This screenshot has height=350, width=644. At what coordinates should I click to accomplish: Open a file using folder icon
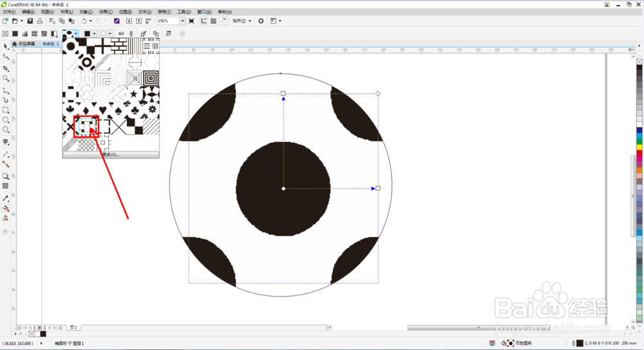[x=15, y=21]
